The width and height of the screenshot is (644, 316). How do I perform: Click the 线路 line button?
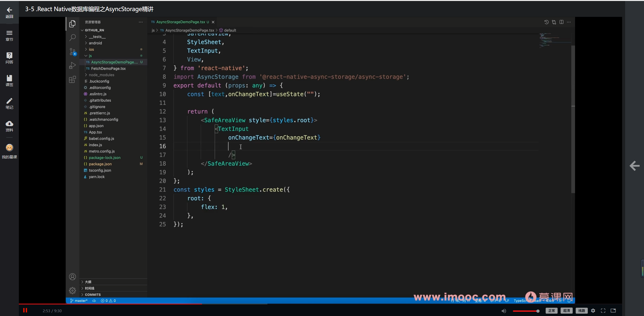click(x=582, y=311)
